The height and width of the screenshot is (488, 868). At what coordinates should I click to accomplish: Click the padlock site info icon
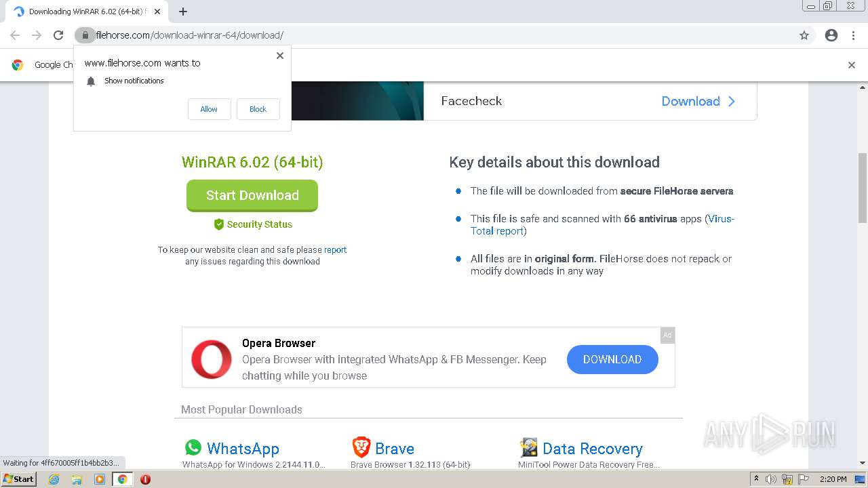[85, 35]
